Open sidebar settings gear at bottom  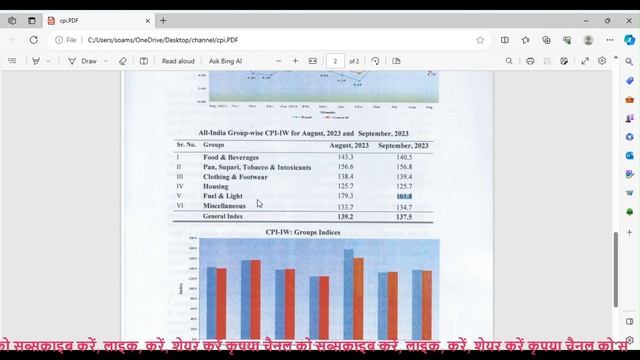click(x=629, y=340)
